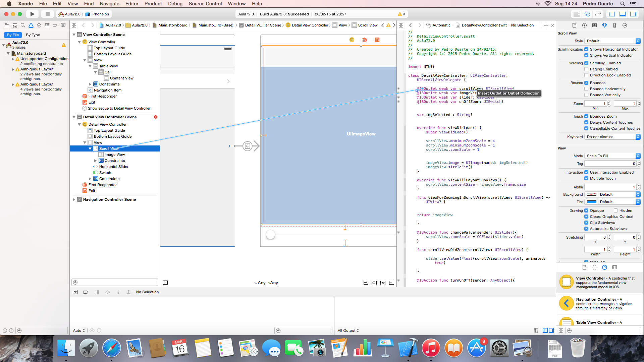
Task: Switch to Assistant editor mode
Action: [x=587, y=14]
